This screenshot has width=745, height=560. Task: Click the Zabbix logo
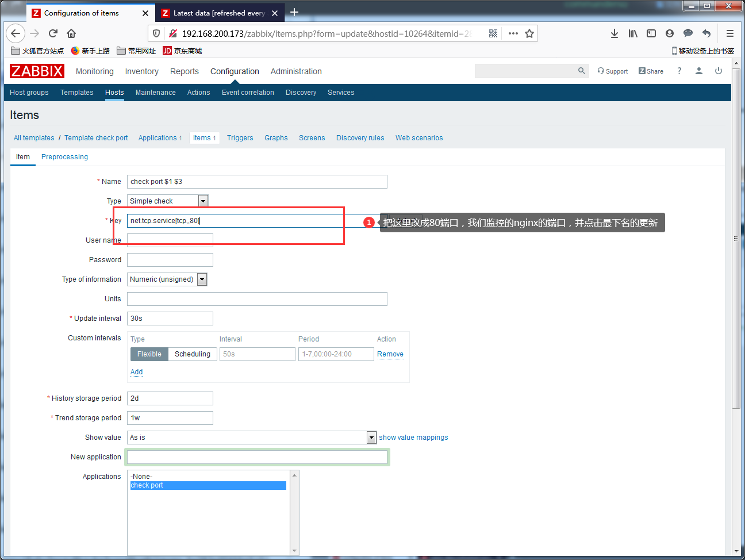click(37, 71)
